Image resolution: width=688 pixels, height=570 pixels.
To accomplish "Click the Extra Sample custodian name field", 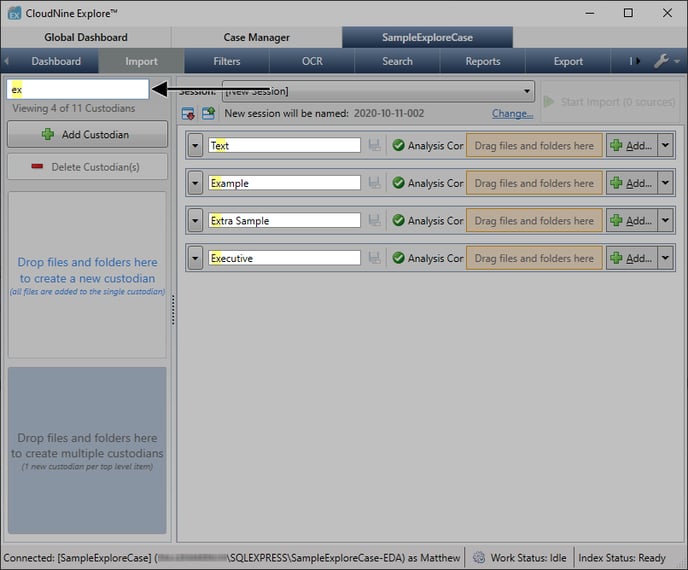I will (x=284, y=220).
